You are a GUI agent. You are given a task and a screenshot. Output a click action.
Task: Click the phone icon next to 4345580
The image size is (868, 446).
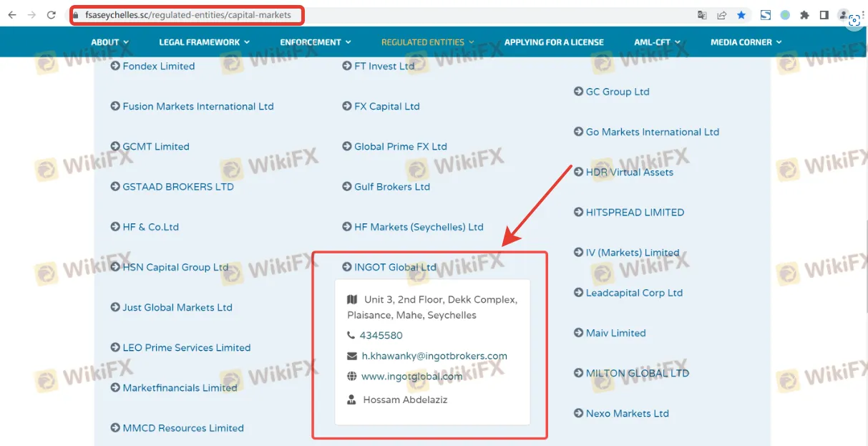351,335
